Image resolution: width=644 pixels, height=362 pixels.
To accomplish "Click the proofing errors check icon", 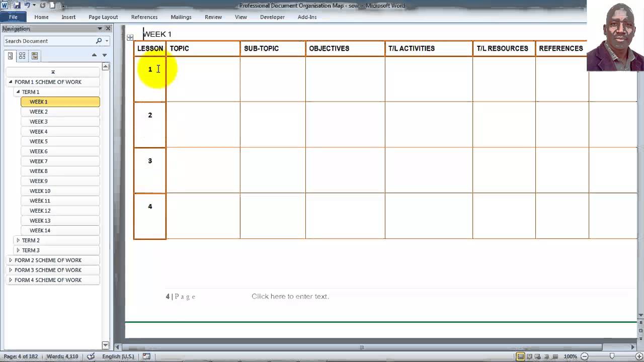I will point(91,356).
